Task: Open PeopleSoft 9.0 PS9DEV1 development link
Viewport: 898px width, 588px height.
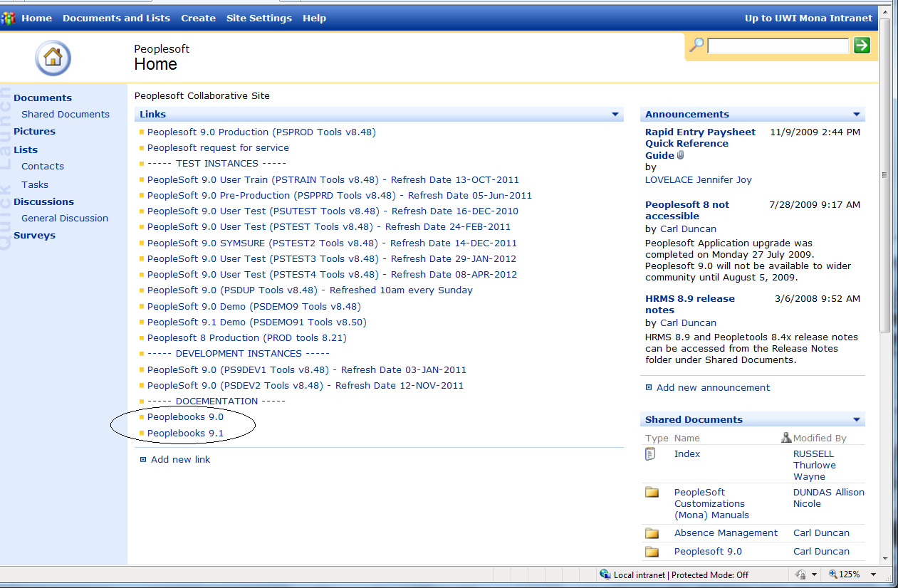Action: coord(307,370)
